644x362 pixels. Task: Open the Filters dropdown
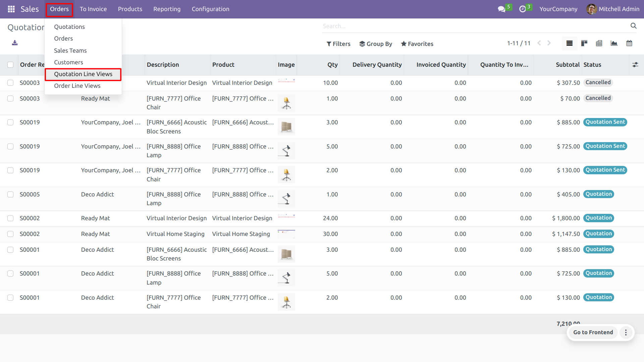coord(338,44)
